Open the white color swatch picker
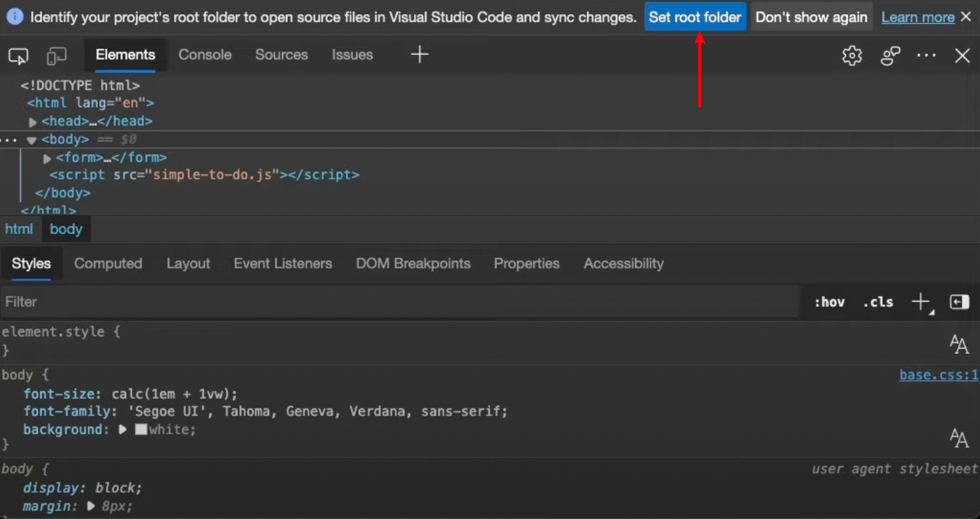 point(141,430)
